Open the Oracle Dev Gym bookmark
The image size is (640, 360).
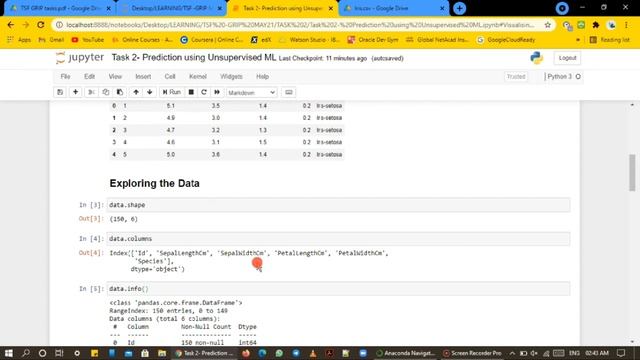pyautogui.click(x=373, y=40)
